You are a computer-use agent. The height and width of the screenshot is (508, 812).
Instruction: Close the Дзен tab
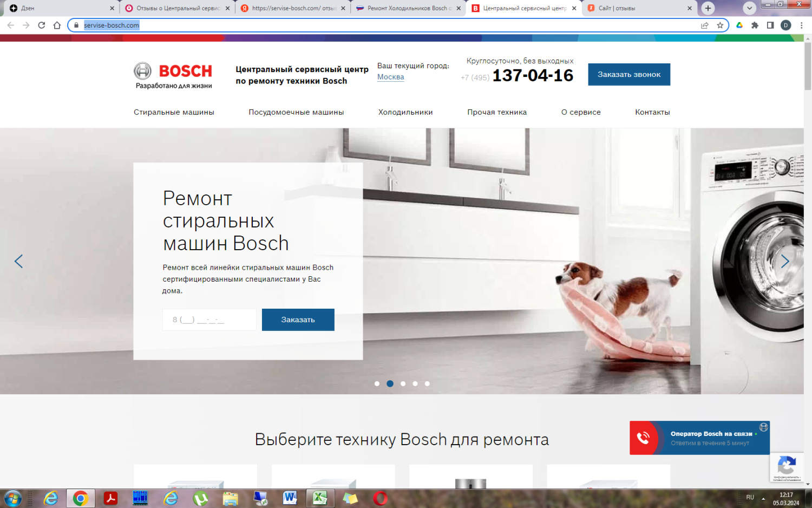click(112, 8)
